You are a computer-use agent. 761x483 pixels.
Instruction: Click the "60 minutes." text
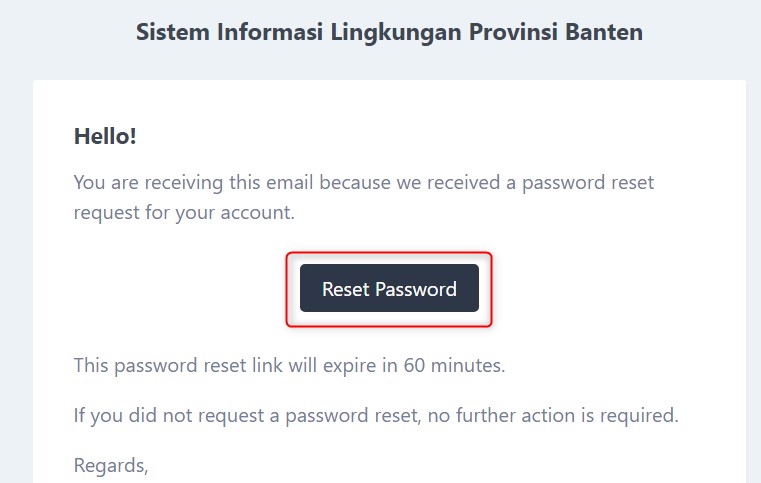(x=455, y=365)
